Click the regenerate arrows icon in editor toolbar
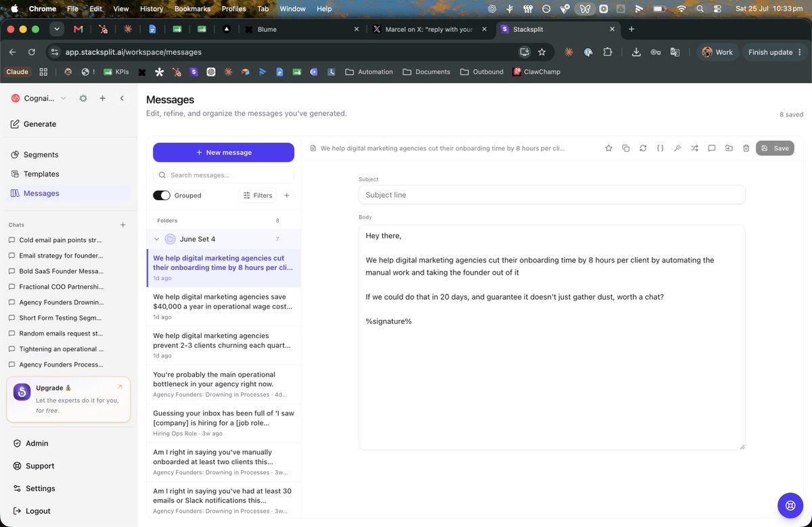Viewport: 812px width, 527px height. 643,148
